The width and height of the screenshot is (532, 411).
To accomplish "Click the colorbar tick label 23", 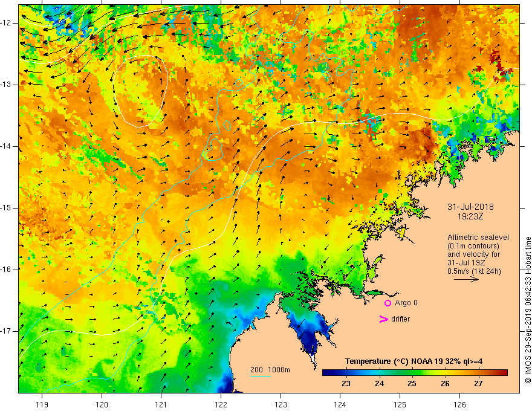I will tap(346, 384).
